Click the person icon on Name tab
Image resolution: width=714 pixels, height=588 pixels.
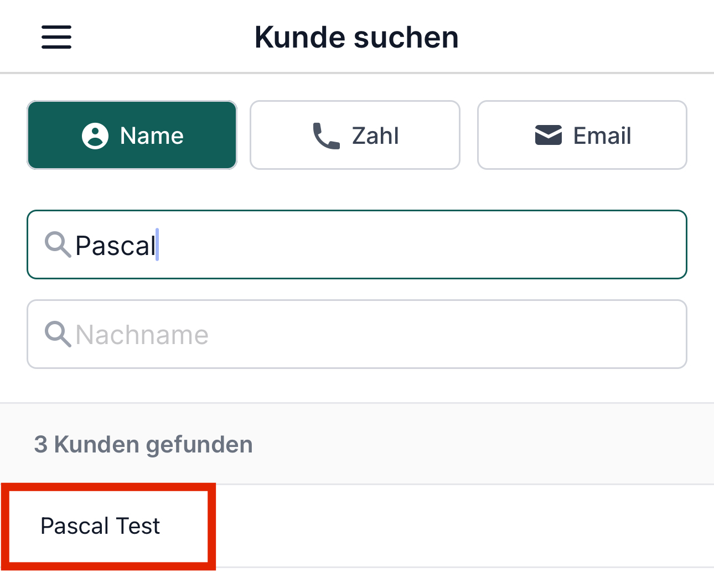tap(95, 136)
